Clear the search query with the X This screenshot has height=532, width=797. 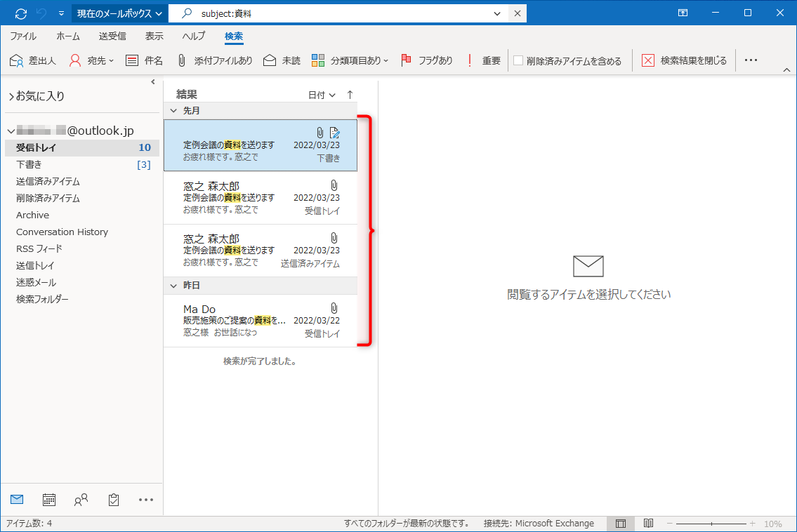point(518,13)
